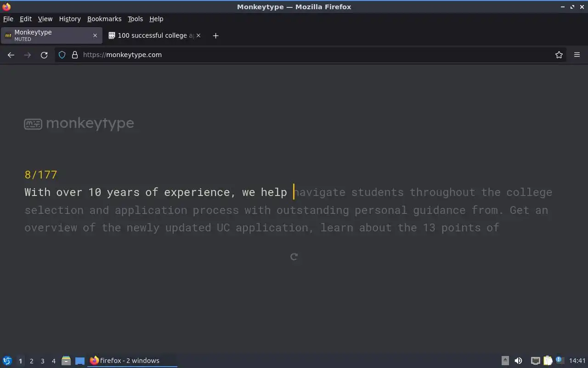Switch to workspace 1
The image size is (588, 368).
point(20,361)
